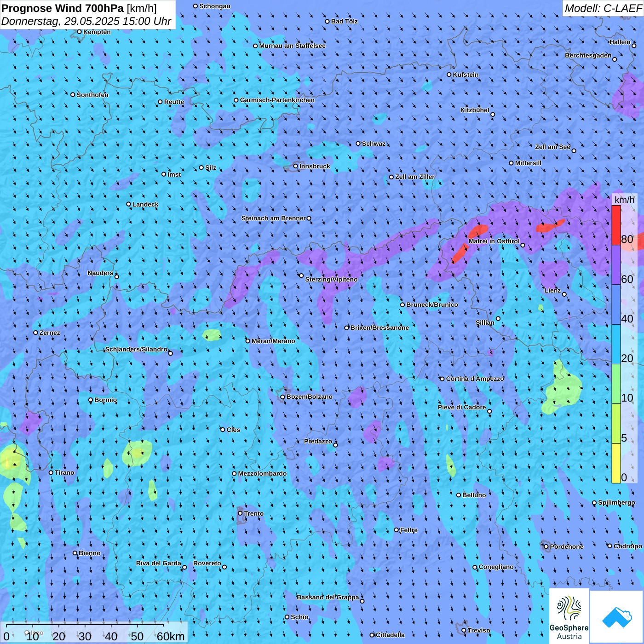The height and width of the screenshot is (644, 644).
Task: Click the Kitzbühel label
Action: (x=475, y=110)
